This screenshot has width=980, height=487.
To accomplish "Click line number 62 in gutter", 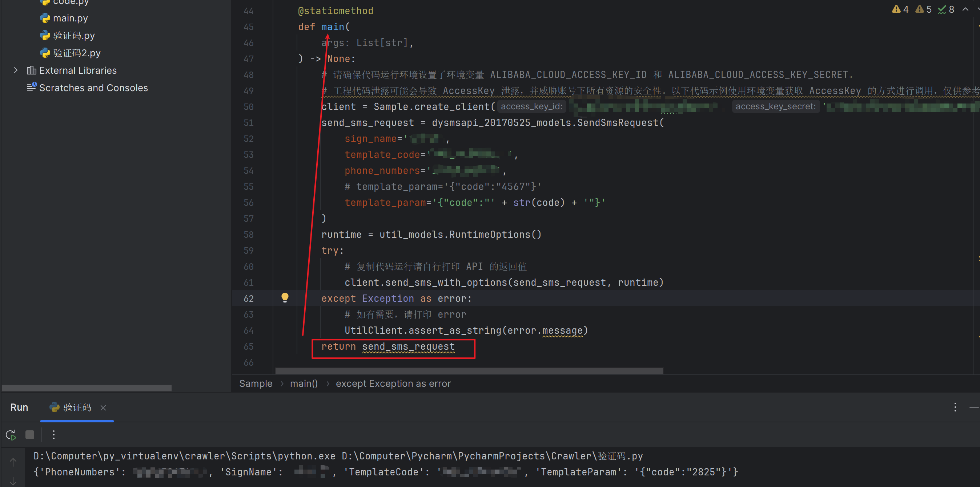I will (248, 299).
